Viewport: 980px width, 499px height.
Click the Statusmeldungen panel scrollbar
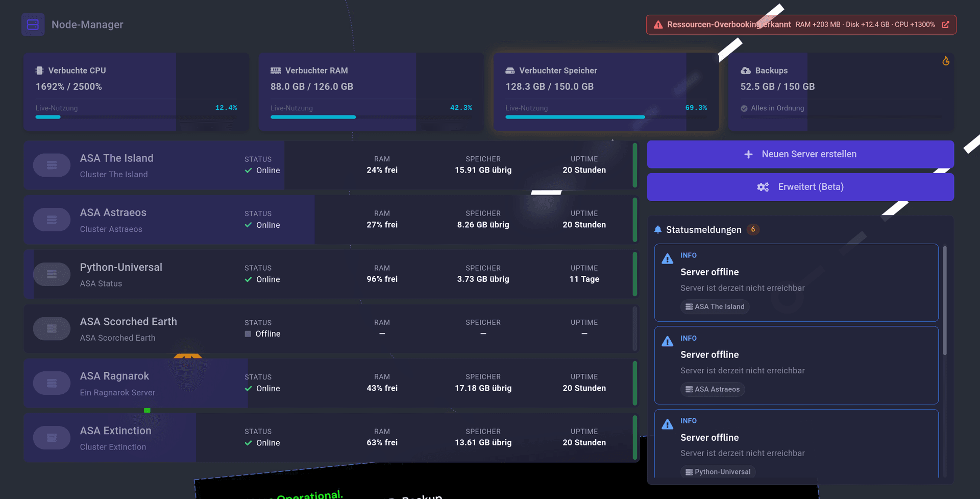point(945,300)
